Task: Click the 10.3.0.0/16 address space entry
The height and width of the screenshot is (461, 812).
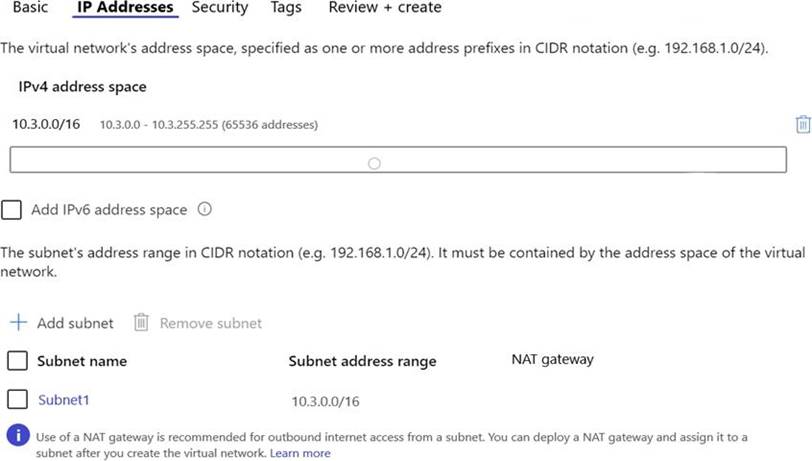Action: pos(46,124)
